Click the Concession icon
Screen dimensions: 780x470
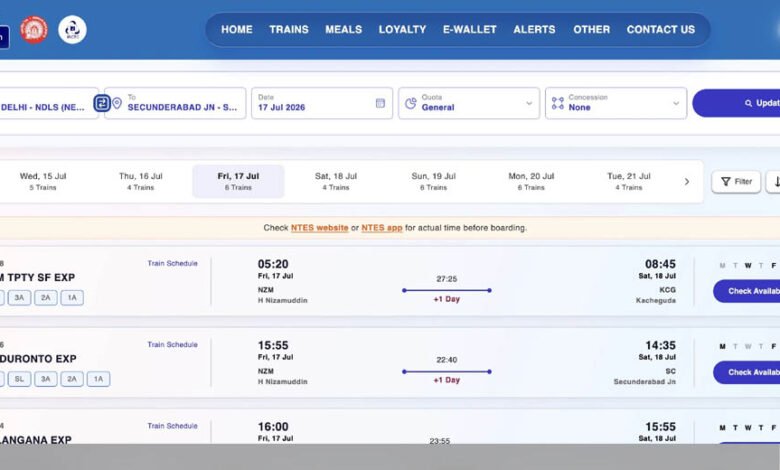(x=558, y=103)
